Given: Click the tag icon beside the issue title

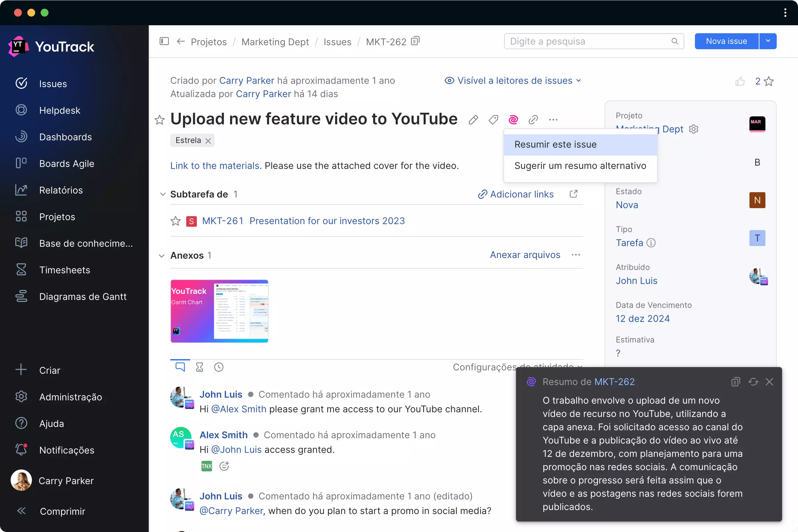Looking at the screenshot, I should (x=493, y=119).
